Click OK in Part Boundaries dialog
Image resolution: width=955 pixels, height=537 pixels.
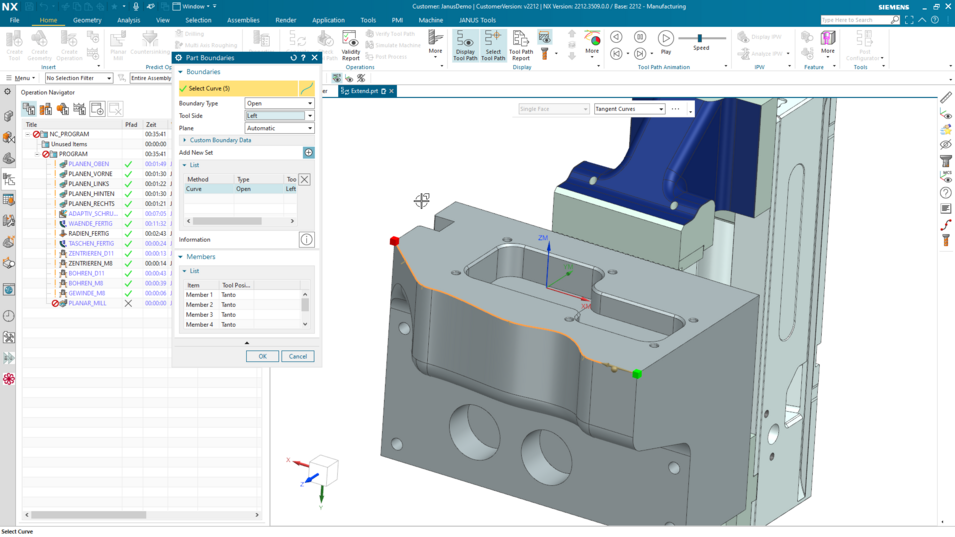[263, 356]
